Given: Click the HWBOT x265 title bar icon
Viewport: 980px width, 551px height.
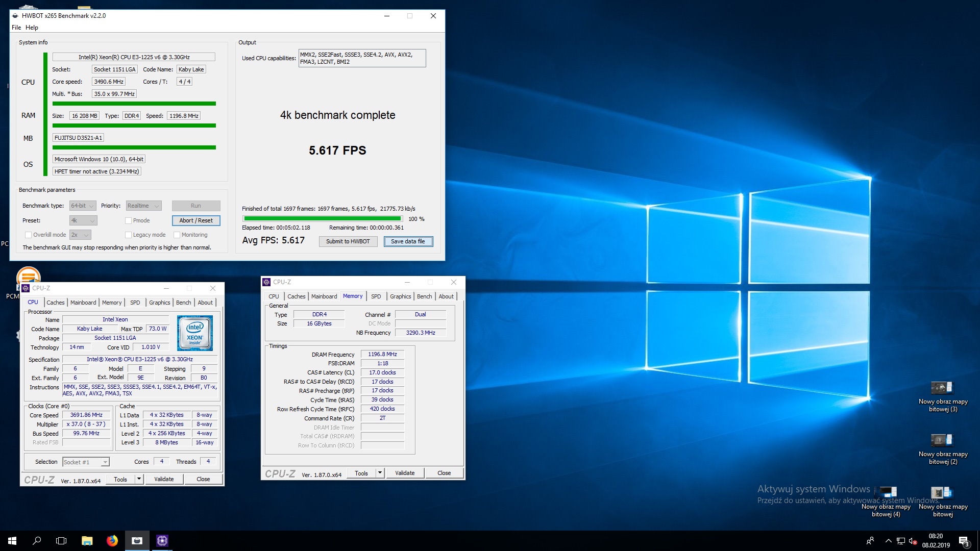Looking at the screenshot, I should 15,16.
